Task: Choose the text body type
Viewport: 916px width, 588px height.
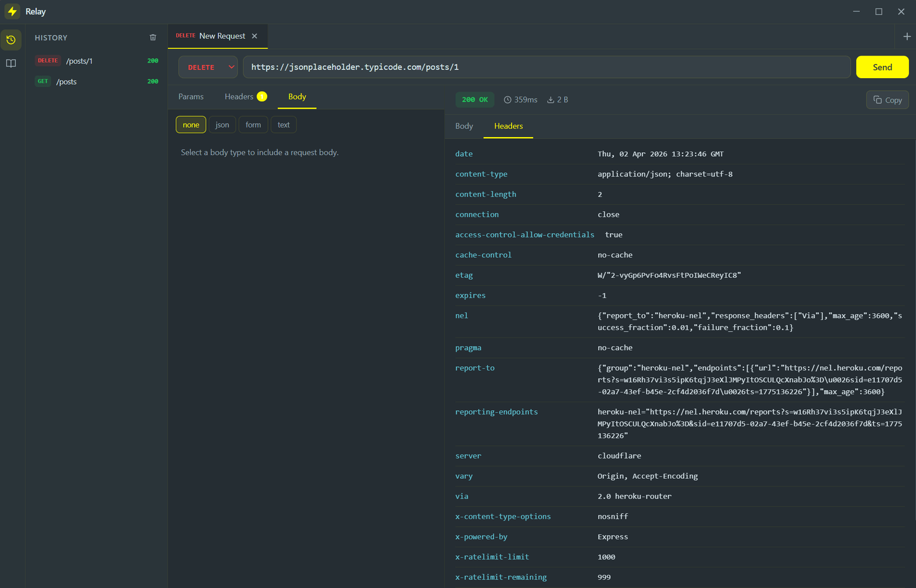Action: click(283, 125)
